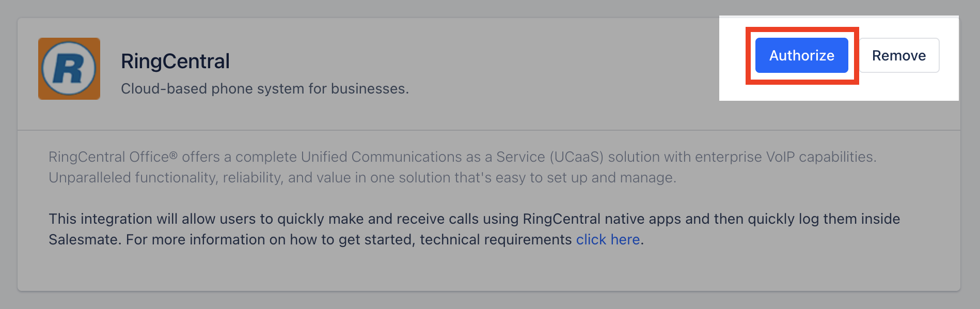Viewport: 980px width, 309px height.
Task: Click the 'Cloud-based phone system for businesses' subtitle
Action: tap(265, 89)
